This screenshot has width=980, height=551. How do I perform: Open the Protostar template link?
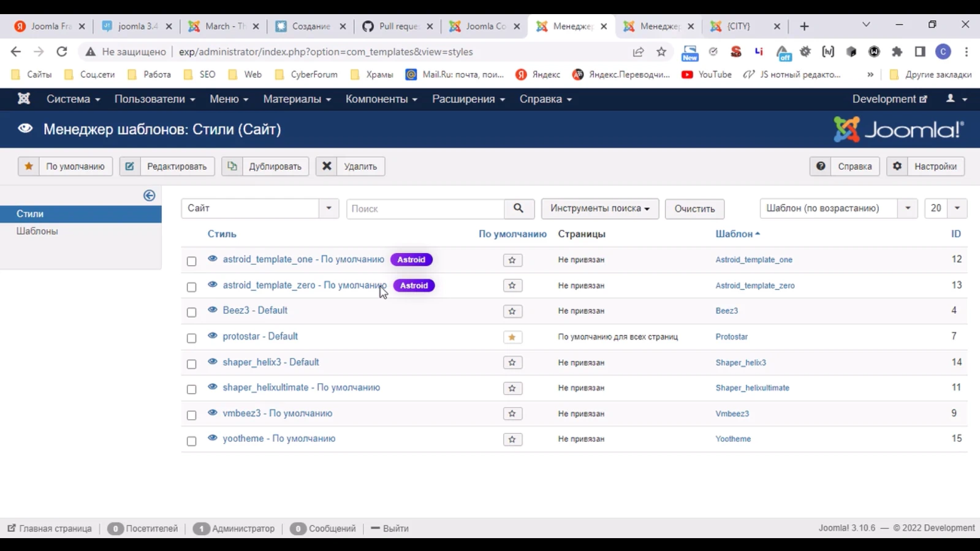coord(731,337)
